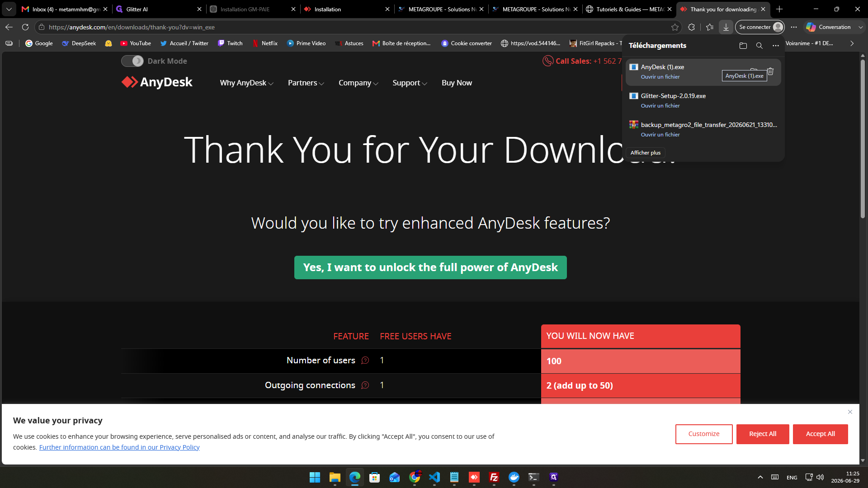Expand the tab actions menu arrow
Screen dimensions: 868x488
click(9, 9)
